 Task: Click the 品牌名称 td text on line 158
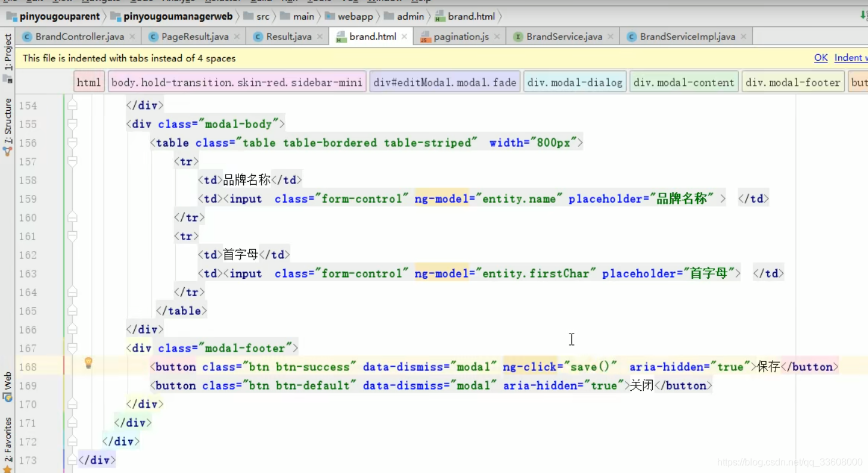pyautogui.click(x=247, y=180)
